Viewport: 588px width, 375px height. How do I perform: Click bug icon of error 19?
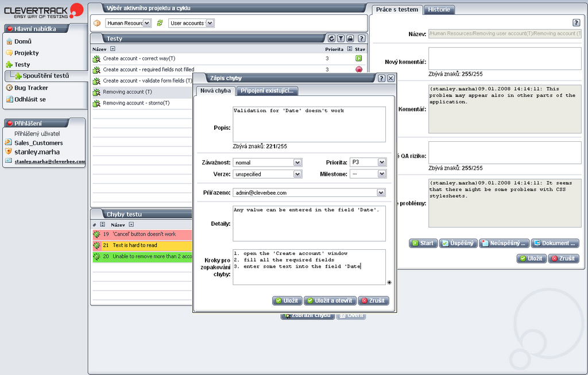[96, 234]
